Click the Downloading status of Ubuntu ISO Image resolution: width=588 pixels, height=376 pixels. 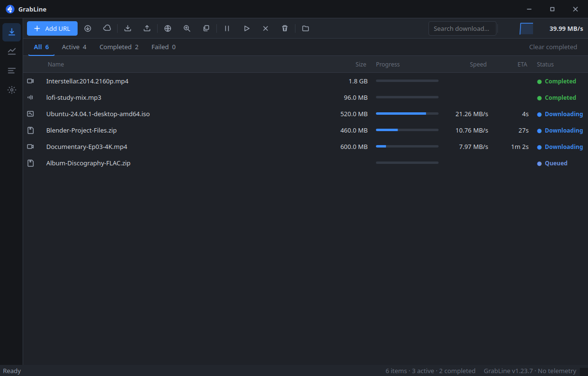click(560, 114)
